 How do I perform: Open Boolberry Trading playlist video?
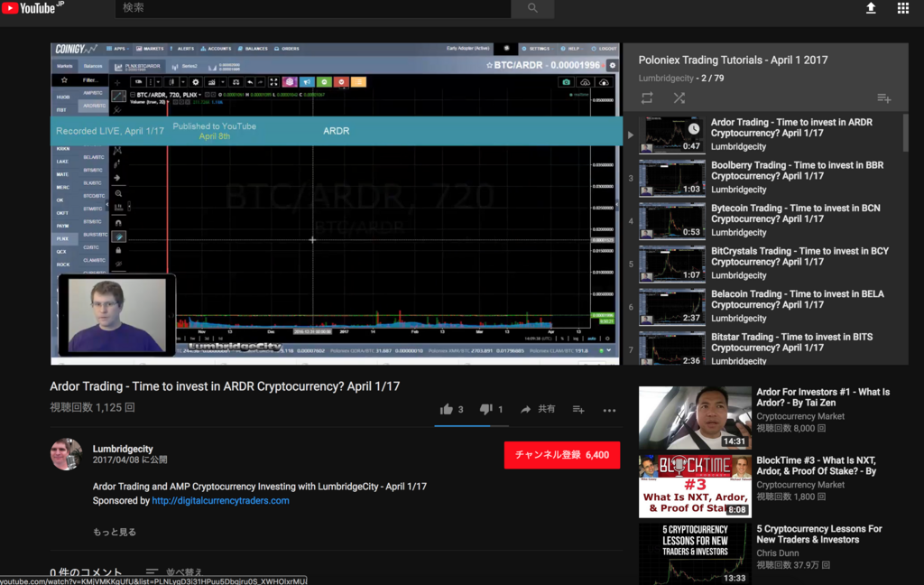tap(768, 178)
